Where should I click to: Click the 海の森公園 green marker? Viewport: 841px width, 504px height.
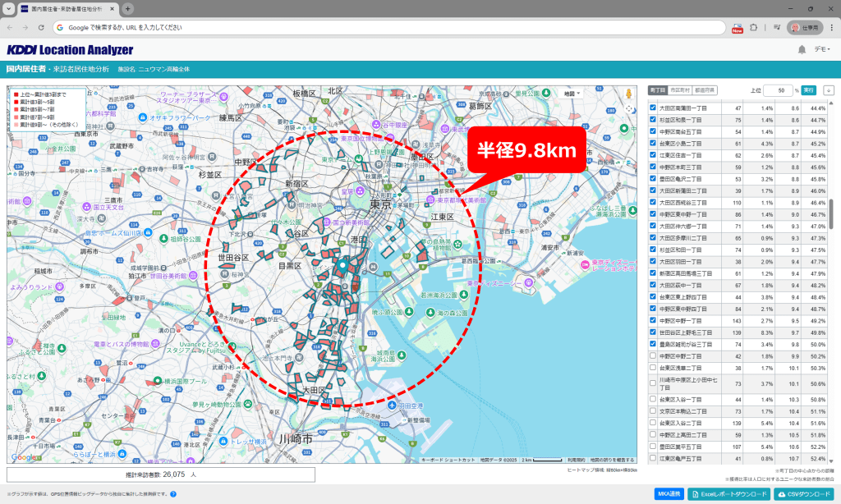tap(430, 312)
